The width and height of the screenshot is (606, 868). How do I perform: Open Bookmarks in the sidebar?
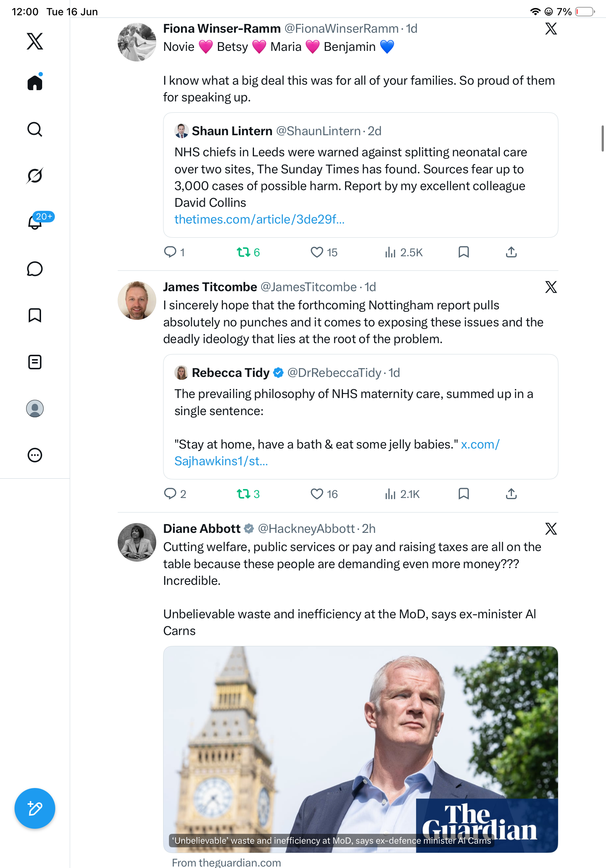point(35,315)
